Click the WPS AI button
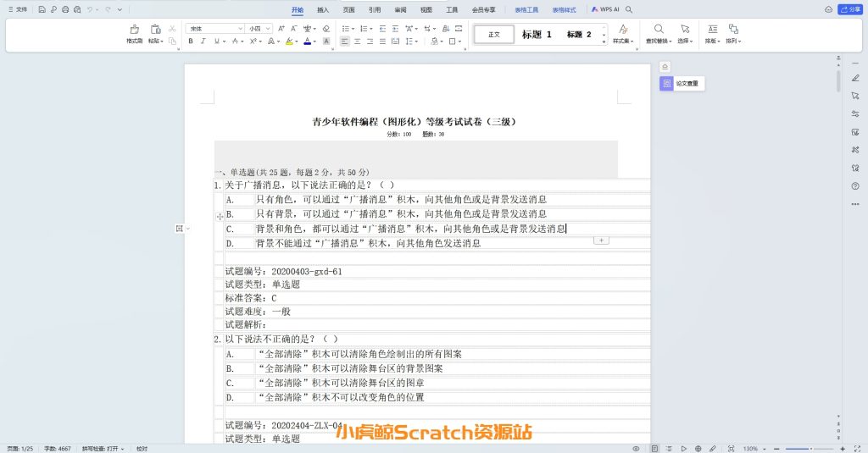868x453 pixels. (x=605, y=9)
